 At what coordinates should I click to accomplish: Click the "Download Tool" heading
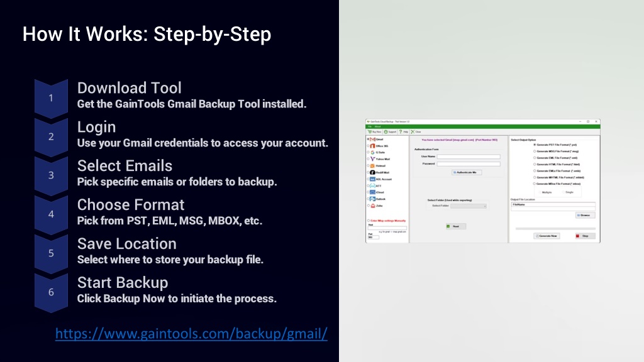[130, 88]
